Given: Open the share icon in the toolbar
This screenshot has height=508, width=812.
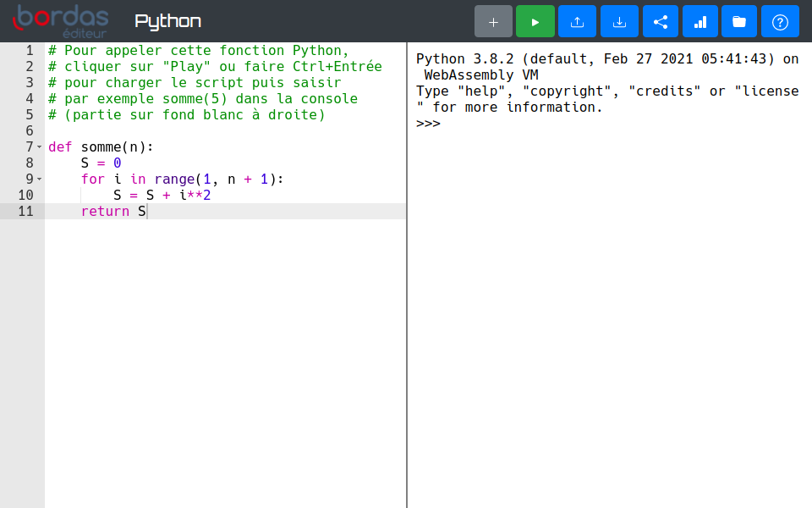Looking at the screenshot, I should [x=661, y=21].
